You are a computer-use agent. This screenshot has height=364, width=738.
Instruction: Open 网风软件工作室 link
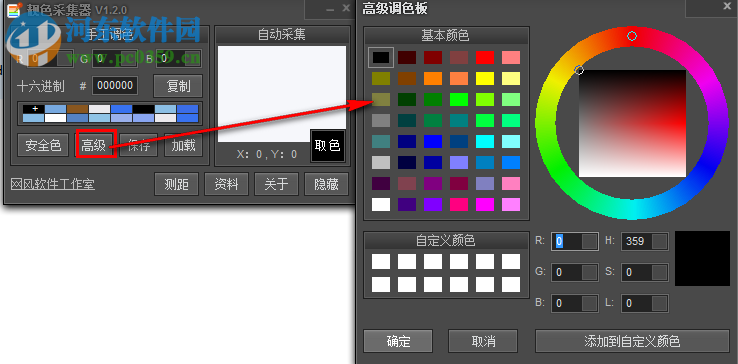click(53, 184)
